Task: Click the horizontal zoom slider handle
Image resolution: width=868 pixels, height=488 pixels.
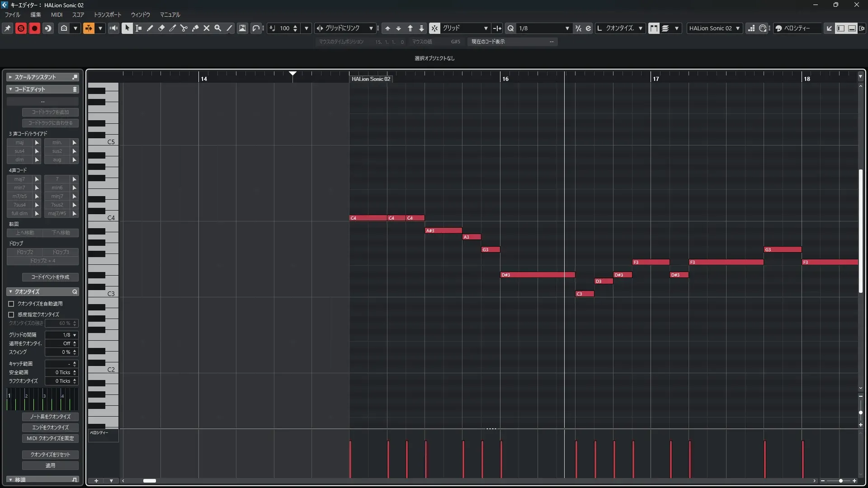Action: coord(840,481)
